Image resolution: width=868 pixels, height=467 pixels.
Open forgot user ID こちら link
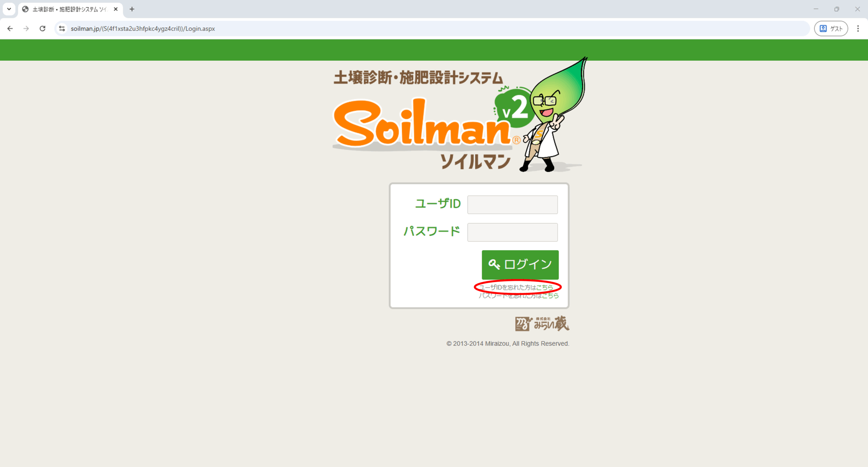click(545, 287)
